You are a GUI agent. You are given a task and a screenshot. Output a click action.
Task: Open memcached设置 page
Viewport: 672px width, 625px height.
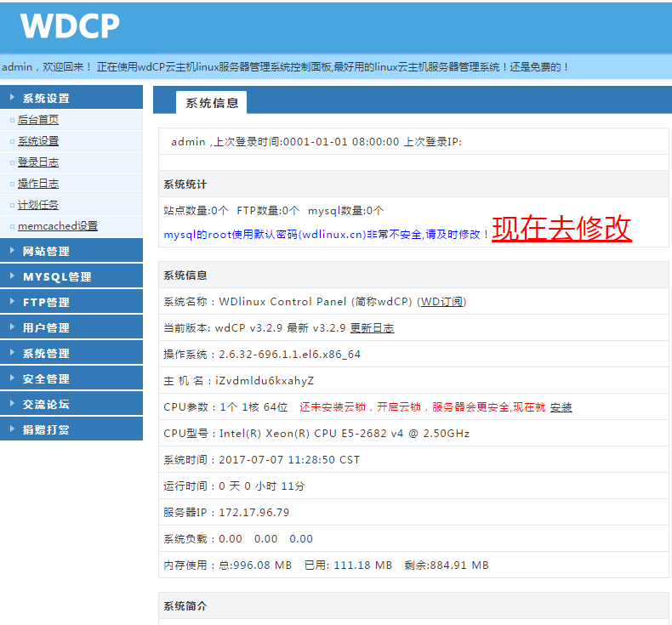tap(58, 226)
